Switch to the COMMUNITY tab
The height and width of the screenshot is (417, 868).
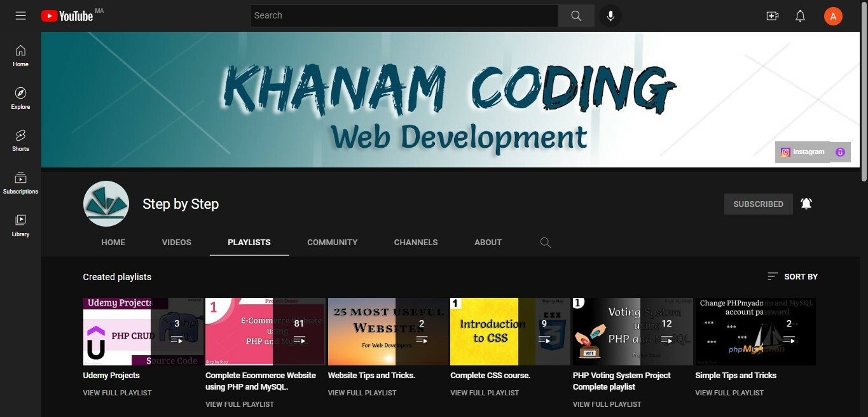(333, 243)
